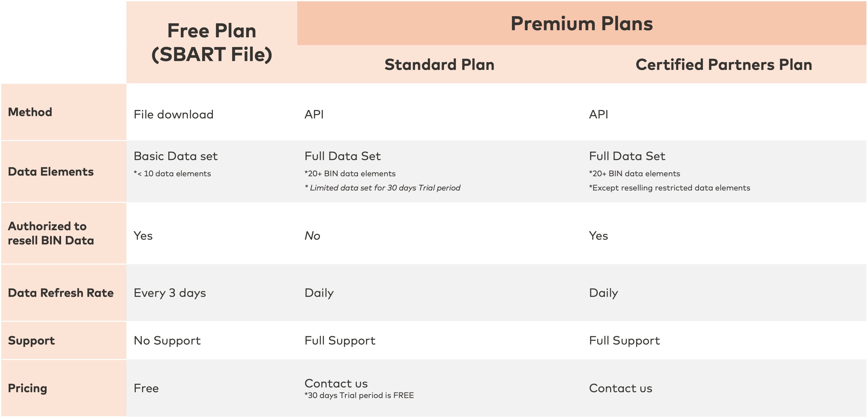Click the File download cell
Screen dimensions: 868x419
click(x=173, y=115)
